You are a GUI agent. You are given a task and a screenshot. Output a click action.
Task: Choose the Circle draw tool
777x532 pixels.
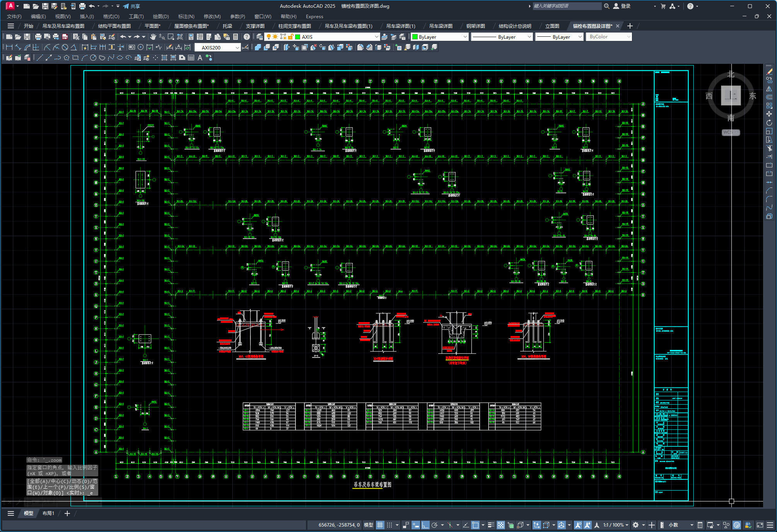click(93, 58)
